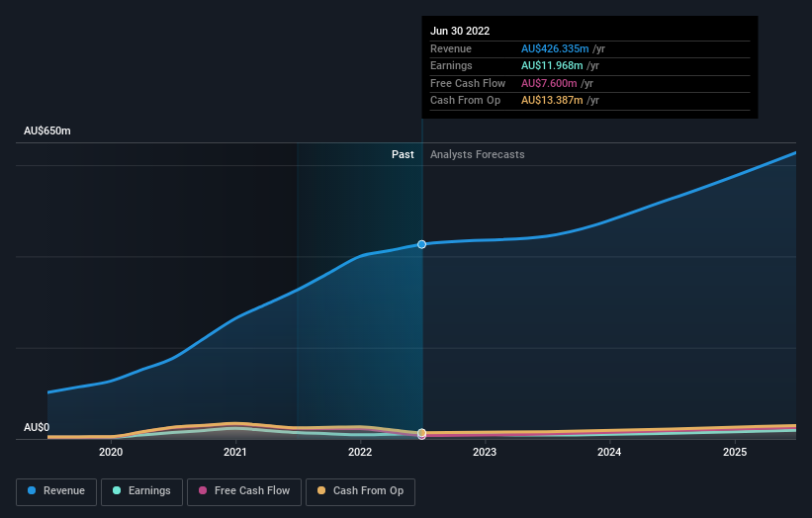Click the 2024 x-axis label

point(609,452)
